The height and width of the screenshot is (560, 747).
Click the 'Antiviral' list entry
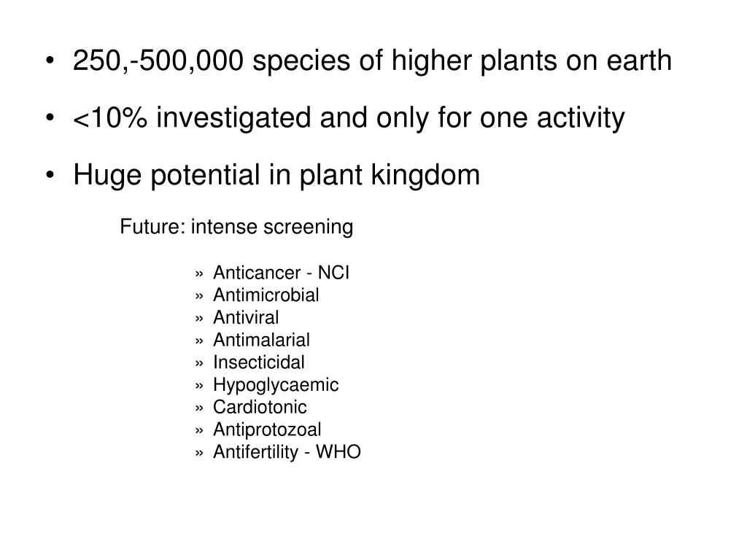tap(246, 318)
